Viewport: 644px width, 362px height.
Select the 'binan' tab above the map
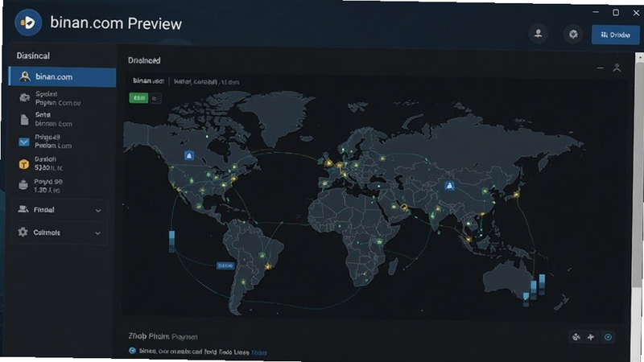tap(148, 81)
